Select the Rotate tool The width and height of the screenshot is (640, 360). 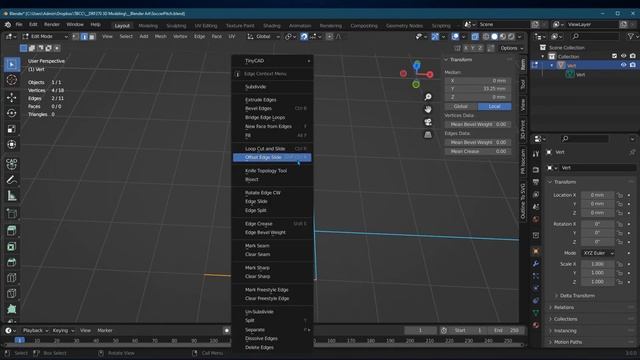12,113
